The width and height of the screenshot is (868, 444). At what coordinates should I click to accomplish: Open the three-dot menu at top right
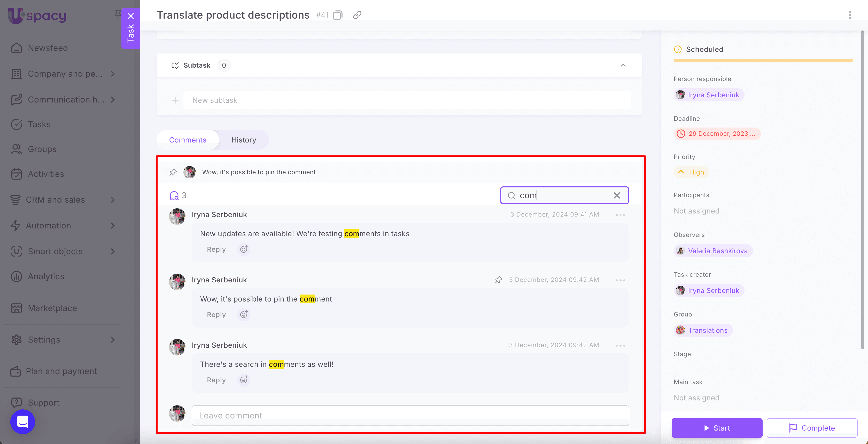pos(850,15)
